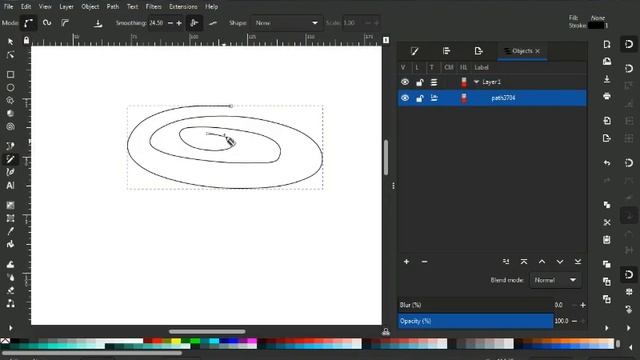Toggle lock on Layer 1
This screenshot has height=360, width=640.
pyautogui.click(x=419, y=82)
